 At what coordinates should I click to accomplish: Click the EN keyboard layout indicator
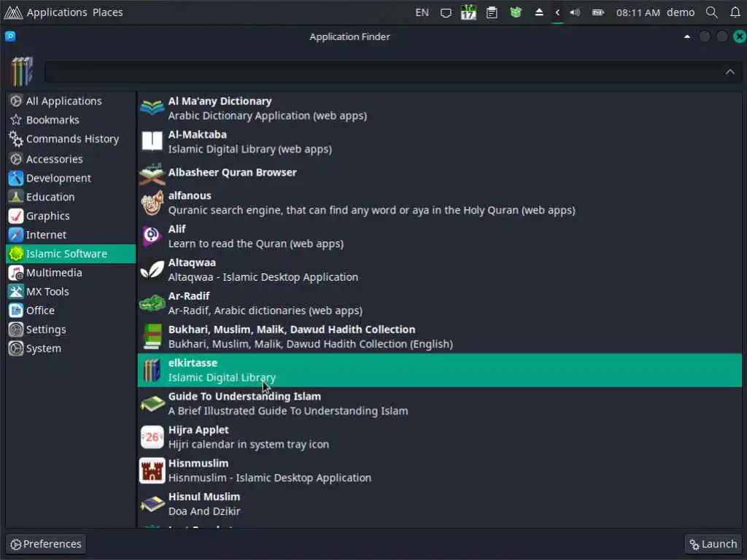[x=422, y=12]
